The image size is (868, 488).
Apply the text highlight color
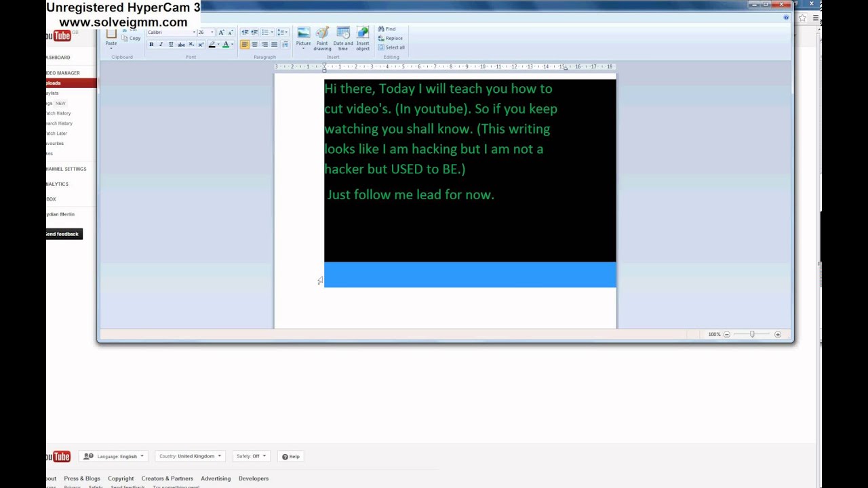[x=212, y=45]
